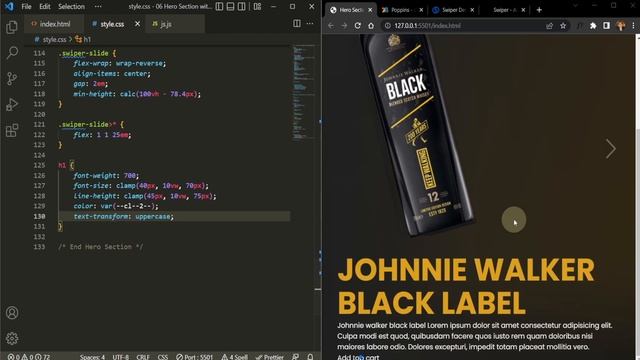Open the Edit menu
640x360 pixels.
(45, 7)
